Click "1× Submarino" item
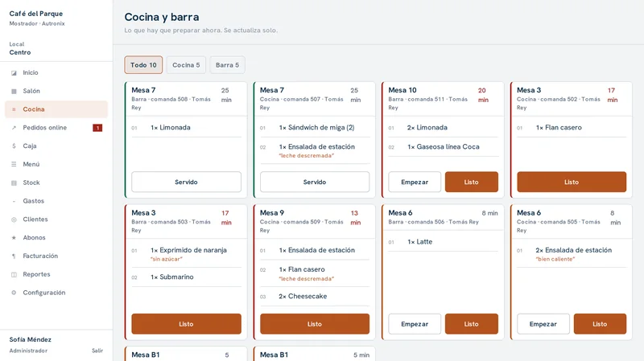This screenshot has height=361, width=644. [171, 277]
